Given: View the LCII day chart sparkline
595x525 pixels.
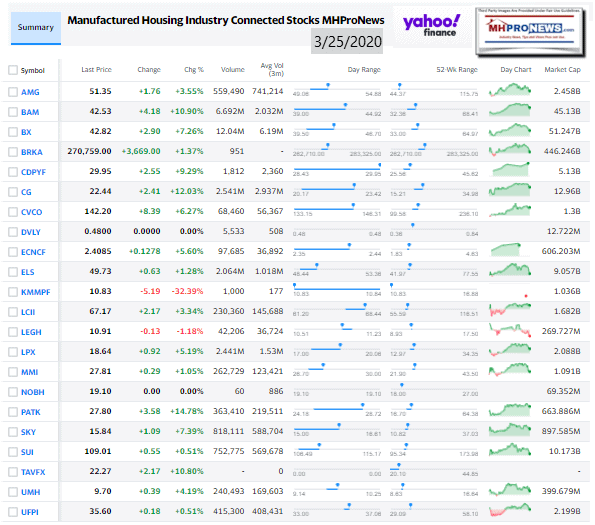Looking at the screenshot, I should tap(510, 309).
